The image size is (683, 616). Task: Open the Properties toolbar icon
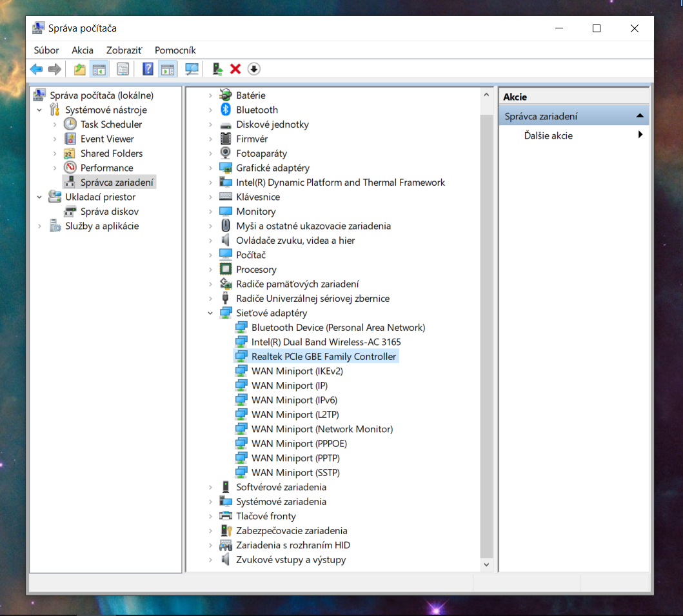[x=123, y=69]
